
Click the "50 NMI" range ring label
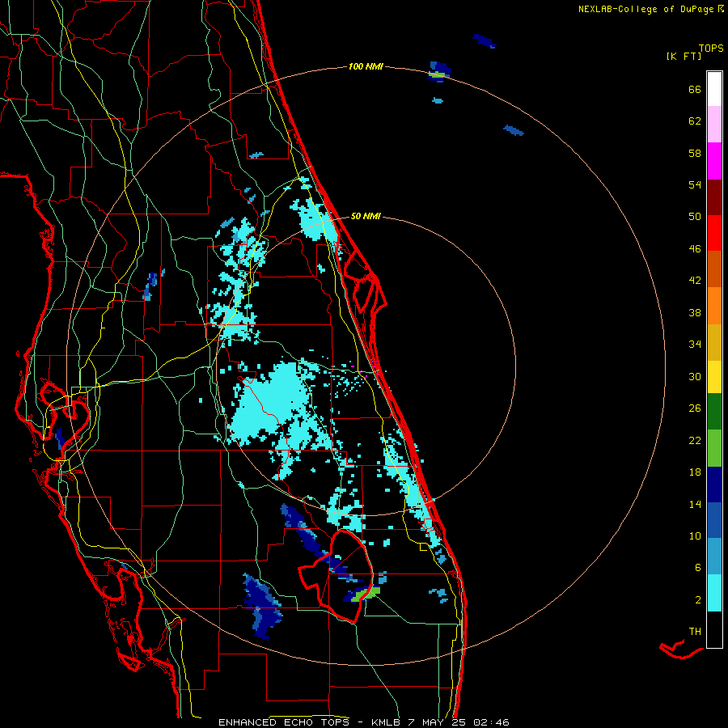click(x=366, y=216)
